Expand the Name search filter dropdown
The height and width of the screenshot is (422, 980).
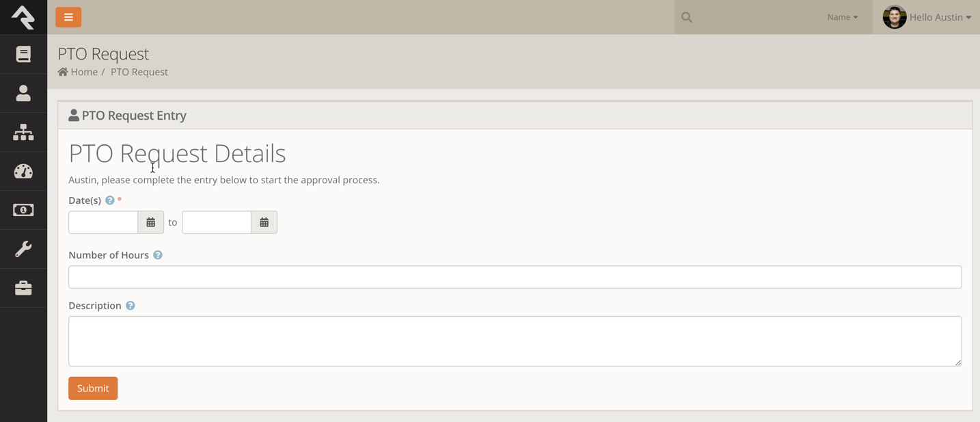(842, 17)
